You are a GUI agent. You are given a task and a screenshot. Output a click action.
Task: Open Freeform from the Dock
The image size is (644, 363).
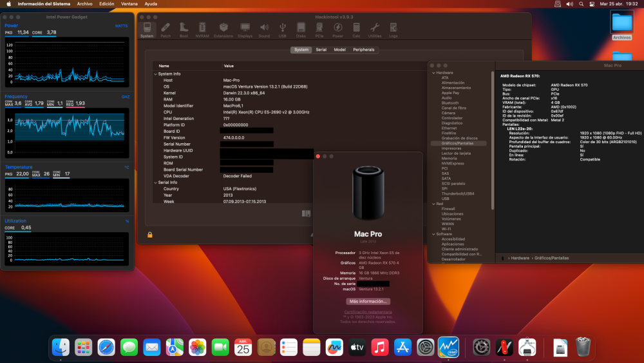pyautogui.click(x=334, y=348)
